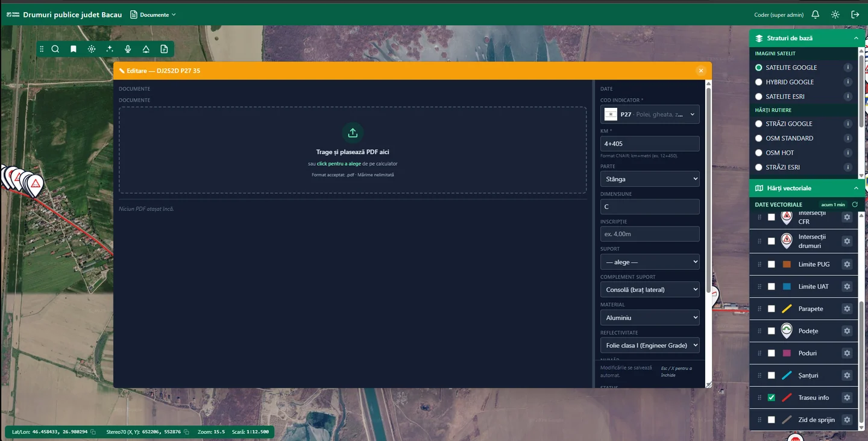Open the Material dropdown showing Aluminiu
This screenshot has width=868, height=441.
tap(650, 317)
